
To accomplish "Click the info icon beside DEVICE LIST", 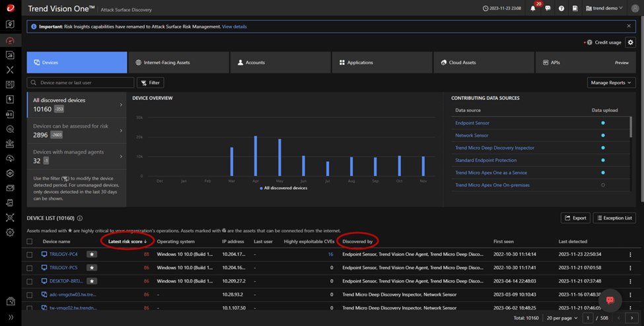I will [x=80, y=218].
